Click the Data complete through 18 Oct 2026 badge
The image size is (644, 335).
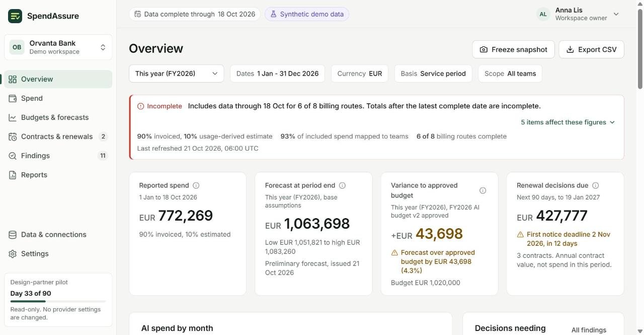(194, 14)
